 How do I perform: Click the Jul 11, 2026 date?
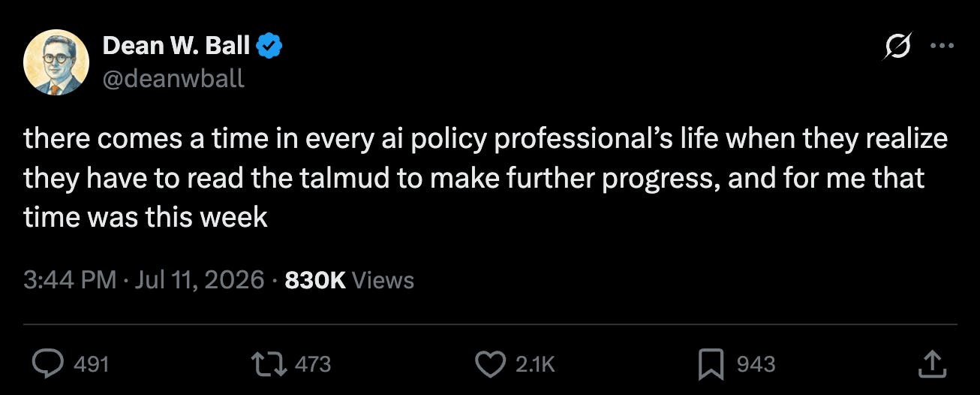pyautogui.click(x=197, y=280)
